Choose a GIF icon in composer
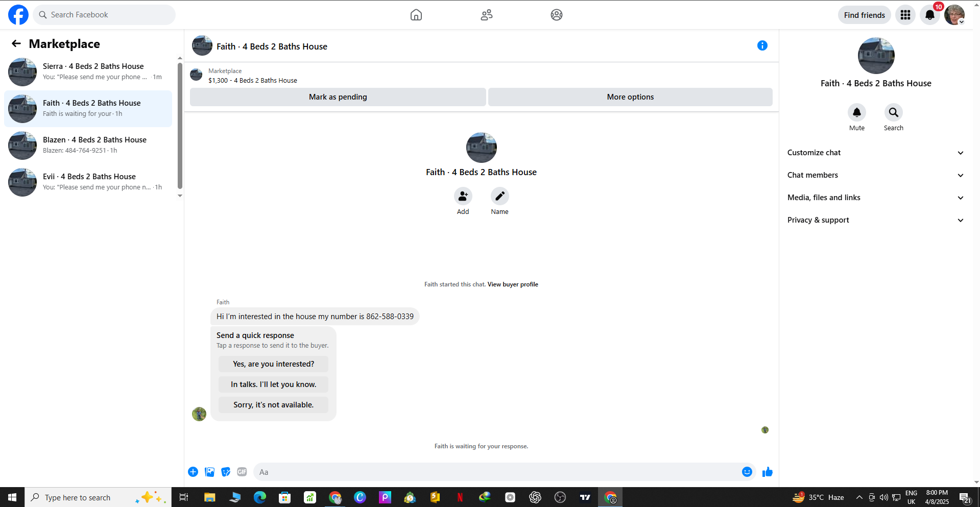This screenshot has height=507, width=980. point(242,472)
